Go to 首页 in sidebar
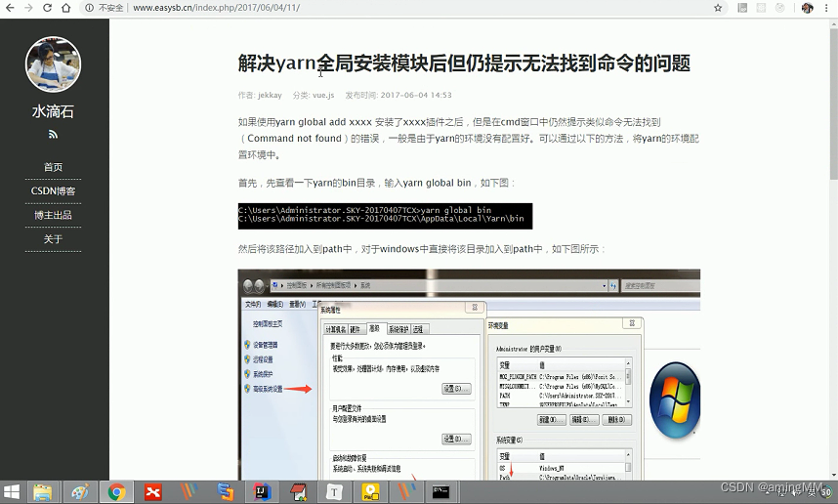The height and width of the screenshot is (504, 838). (x=53, y=167)
